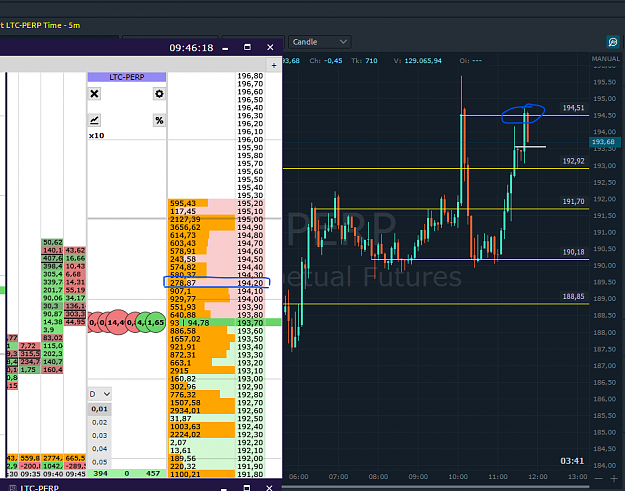The image size is (625, 491).
Task: Click the 192,92 level price label
Action: (573, 161)
